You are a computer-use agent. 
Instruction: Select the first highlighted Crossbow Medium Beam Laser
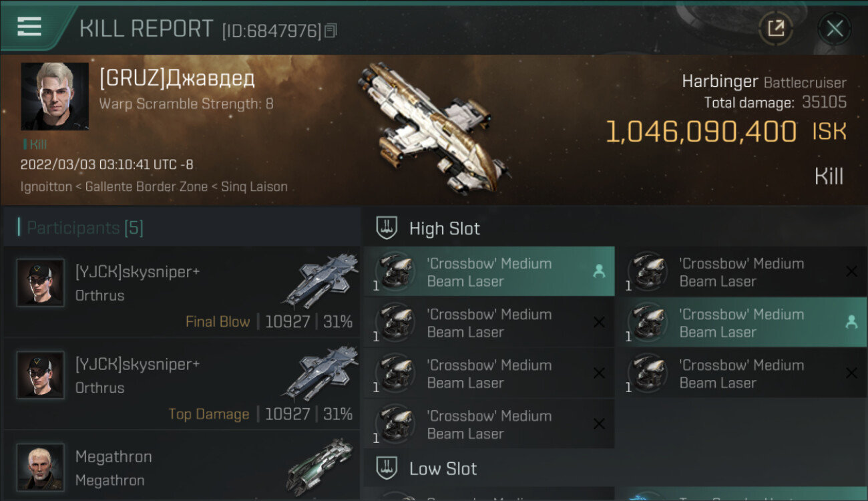pyautogui.click(x=489, y=272)
